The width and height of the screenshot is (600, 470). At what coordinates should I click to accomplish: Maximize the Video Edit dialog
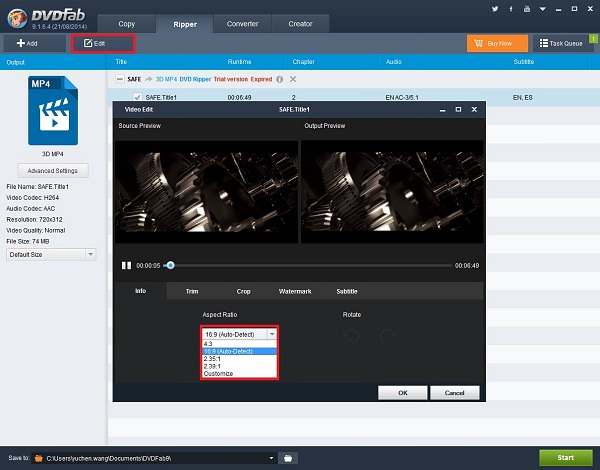[x=458, y=109]
